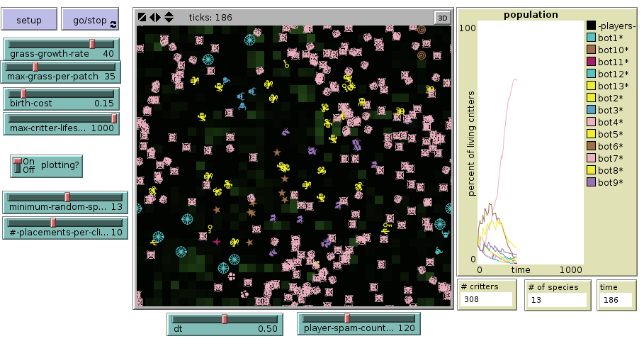Open the 3D view

point(441,17)
